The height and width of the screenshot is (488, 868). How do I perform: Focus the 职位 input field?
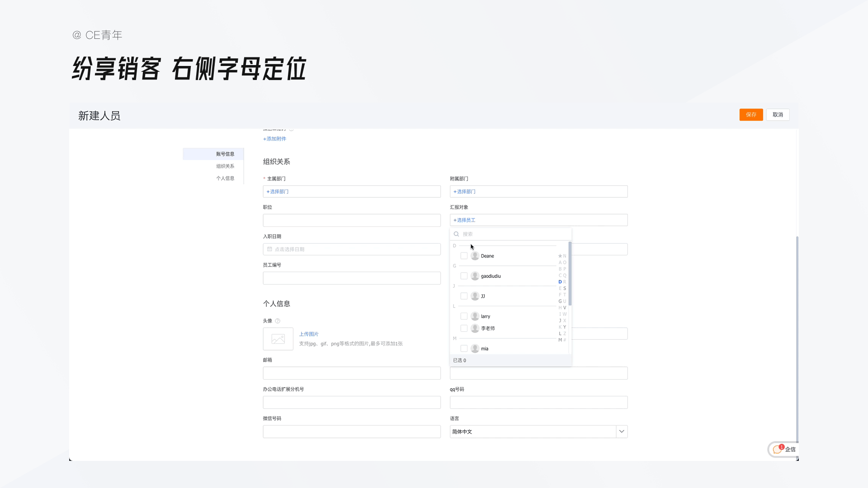[x=352, y=221]
